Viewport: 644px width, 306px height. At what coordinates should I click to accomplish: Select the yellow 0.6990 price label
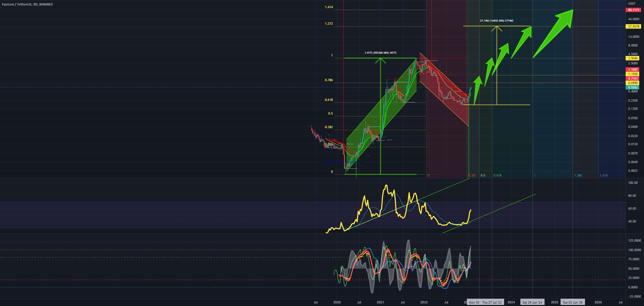point(633,83)
